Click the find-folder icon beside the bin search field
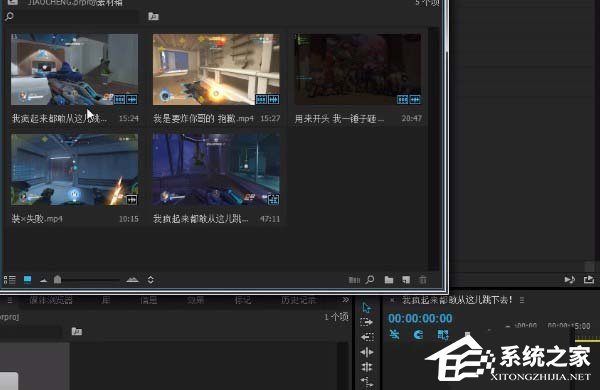Viewport: 600px width, 390px height. click(153, 16)
